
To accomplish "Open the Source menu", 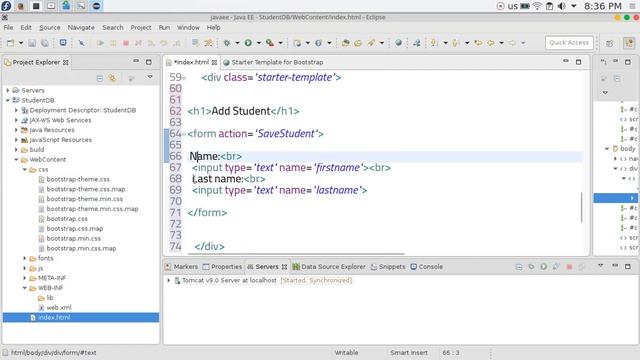I will tap(50, 27).
